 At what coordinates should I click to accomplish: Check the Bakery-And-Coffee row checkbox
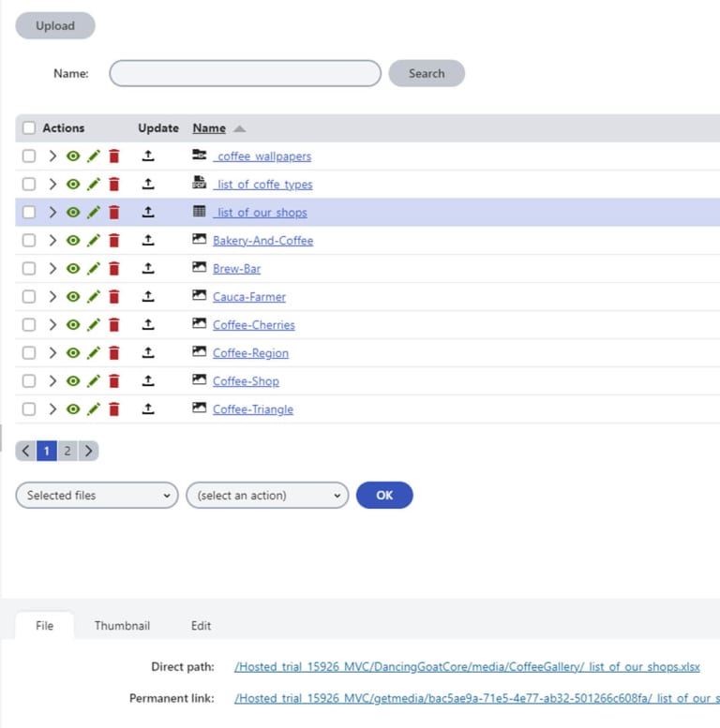pyautogui.click(x=29, y=241)
